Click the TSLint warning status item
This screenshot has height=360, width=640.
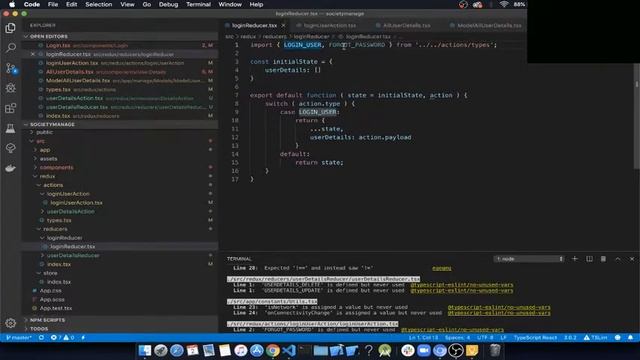click(595, 338)
